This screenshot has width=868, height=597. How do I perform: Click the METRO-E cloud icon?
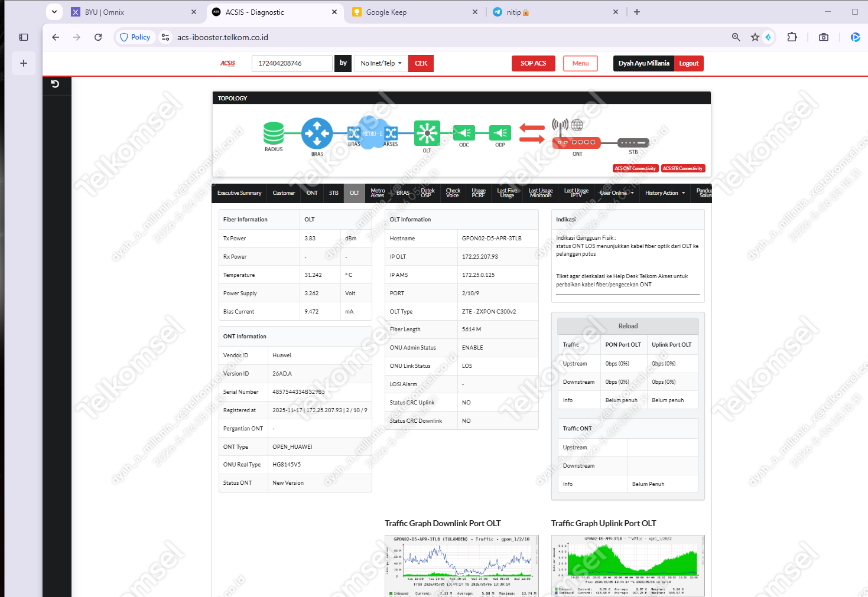(372, 133)
